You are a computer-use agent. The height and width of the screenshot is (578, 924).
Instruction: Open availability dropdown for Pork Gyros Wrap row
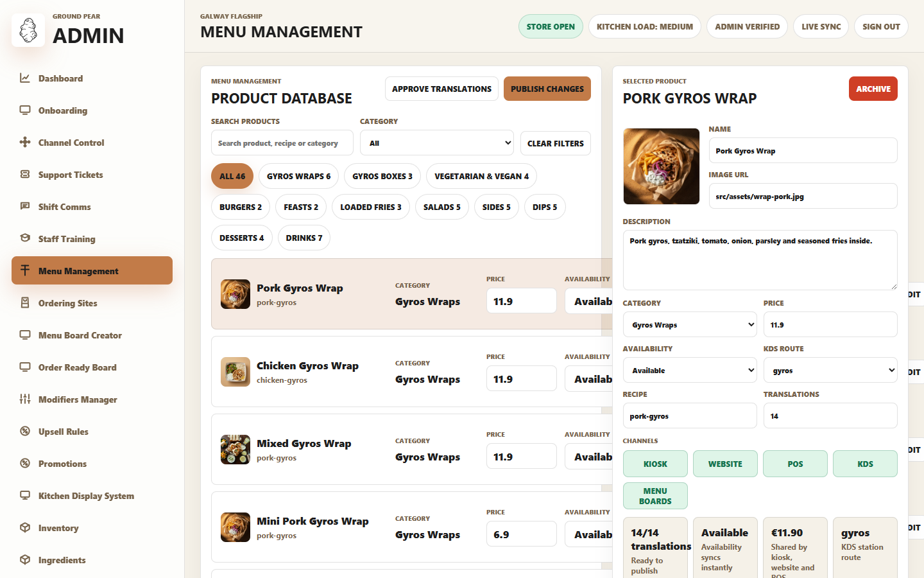click(588, 301)
